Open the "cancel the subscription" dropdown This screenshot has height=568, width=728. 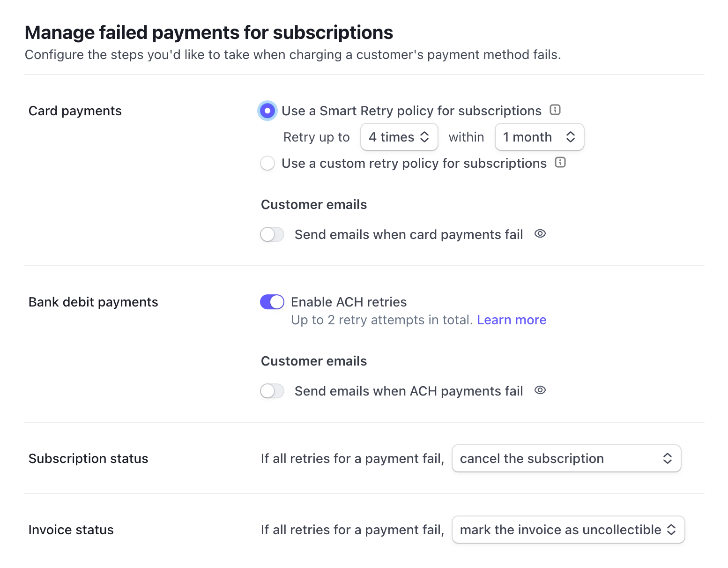pyautogui.click(x=566, y=458)
